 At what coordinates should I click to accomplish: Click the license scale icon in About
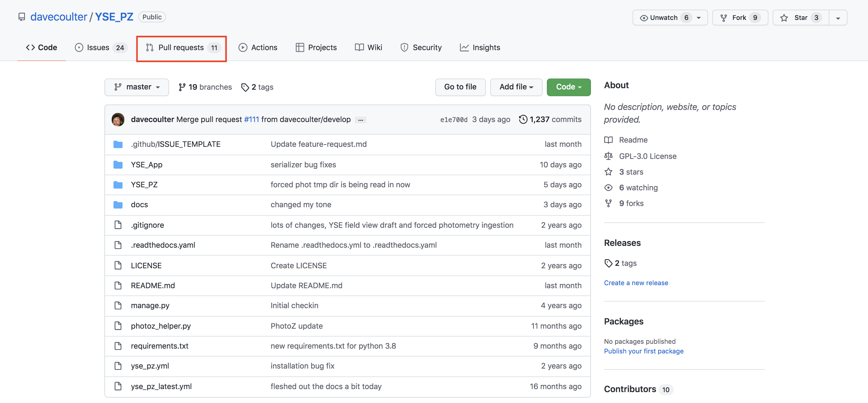point(608,156)
